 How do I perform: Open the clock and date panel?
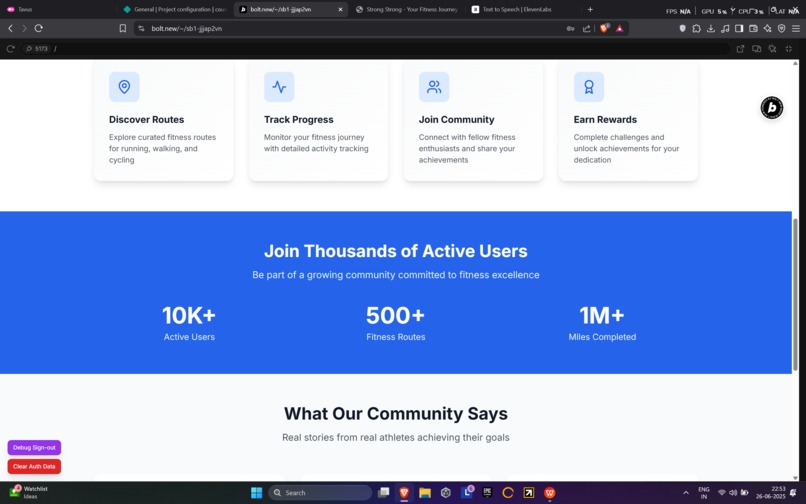point(771,493)
